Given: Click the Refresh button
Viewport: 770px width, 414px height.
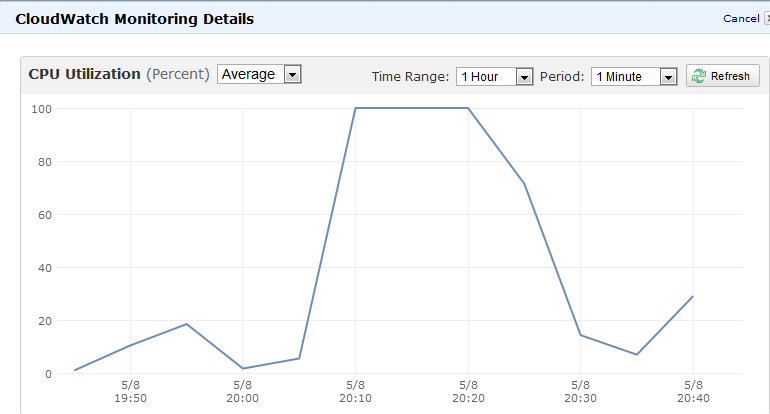Looking at the screenshot, I should tap(723, 76).
